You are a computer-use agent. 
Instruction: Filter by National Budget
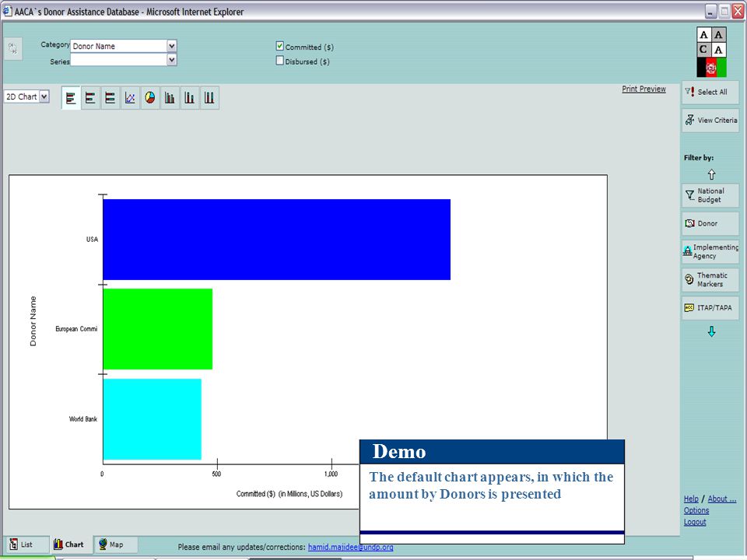click(x=710, y=195)
